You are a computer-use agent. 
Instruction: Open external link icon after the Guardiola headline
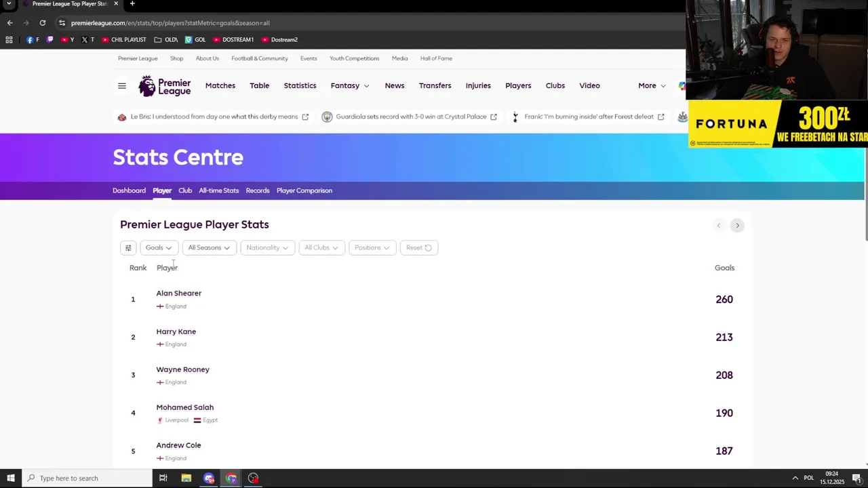click(494, 117)
